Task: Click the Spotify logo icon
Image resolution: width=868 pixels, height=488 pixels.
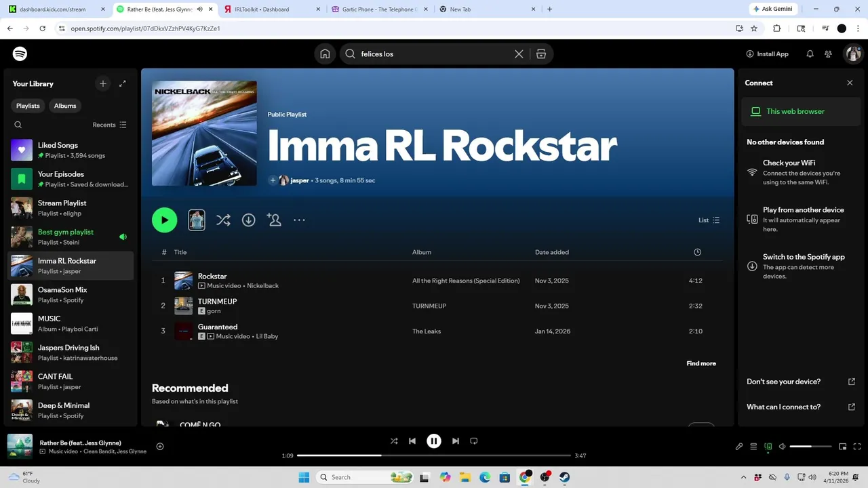Action: pos(20,54)
